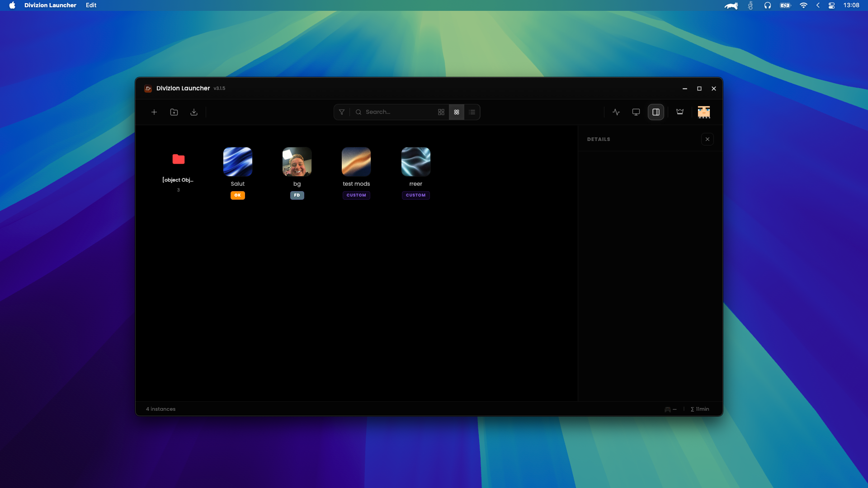Click the orange OK badge under Salut
The image size is (868, 488).
(x=238, y=195)
